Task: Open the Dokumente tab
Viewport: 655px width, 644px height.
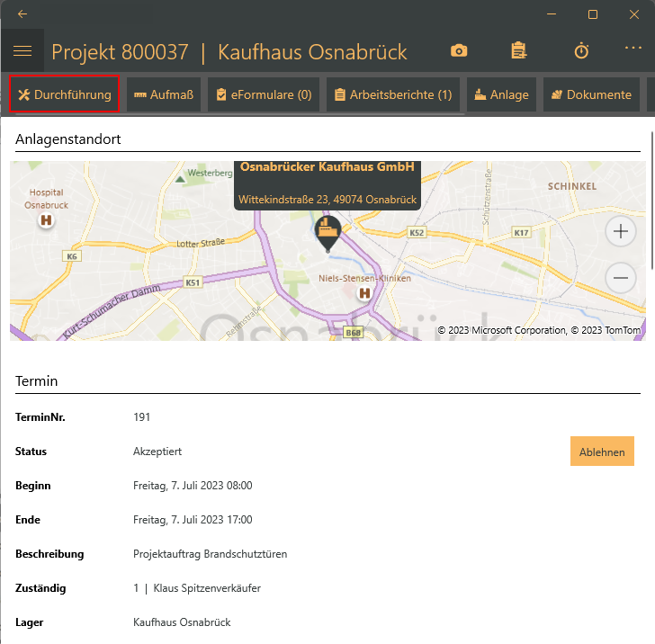Action: tap(591, 94)
